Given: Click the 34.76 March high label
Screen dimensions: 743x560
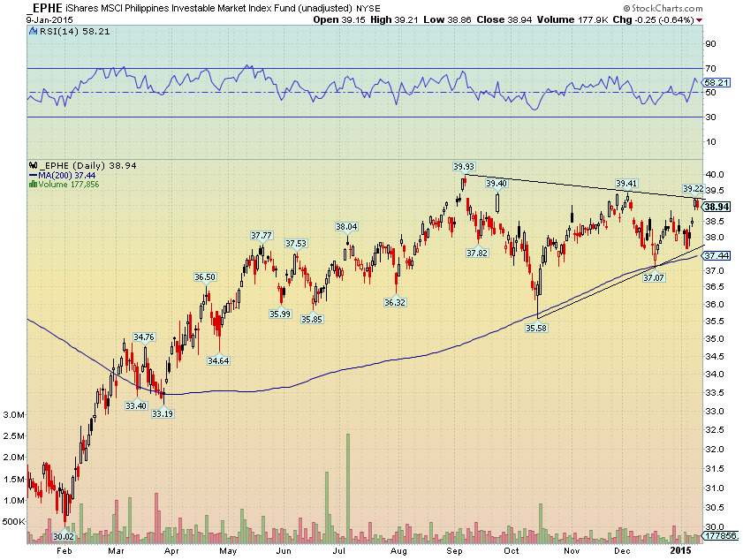Looking at the screenshot, I should (144, 337).
